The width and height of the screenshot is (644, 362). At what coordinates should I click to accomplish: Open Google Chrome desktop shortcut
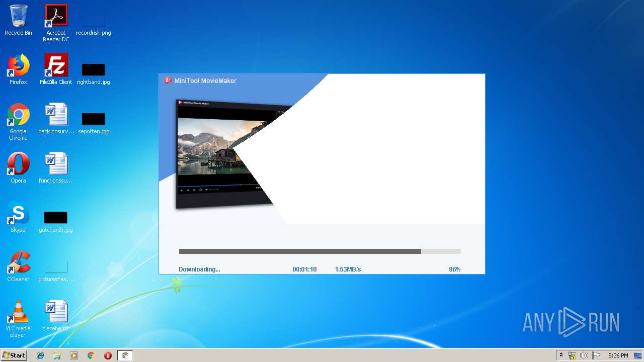click(x=18, y=122)
